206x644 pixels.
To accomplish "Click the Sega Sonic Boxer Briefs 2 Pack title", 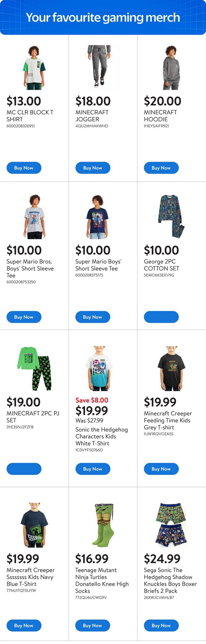I will tap(170, 580).
